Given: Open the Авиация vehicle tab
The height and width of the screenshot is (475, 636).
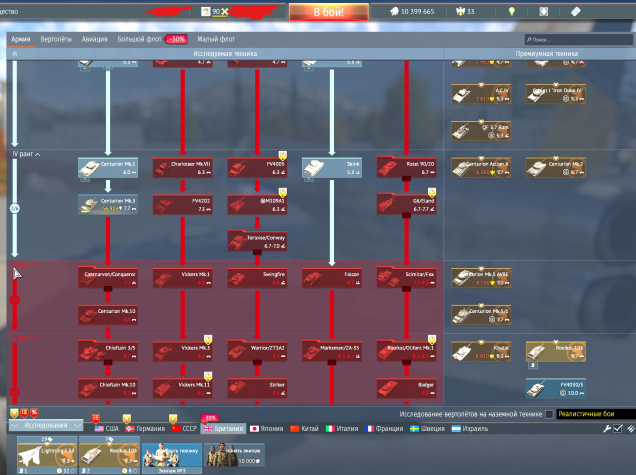Looking at the screenshot, I should [x=95, y=40].
